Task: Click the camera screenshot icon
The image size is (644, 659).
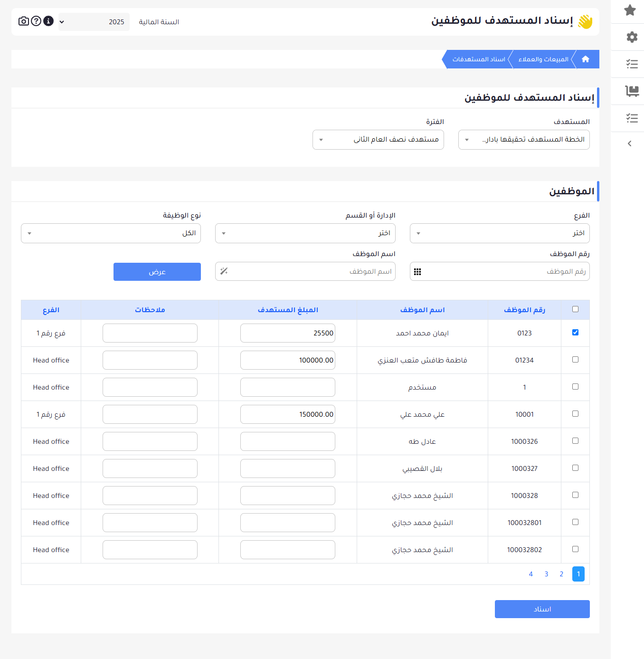Action: (24, 21)
